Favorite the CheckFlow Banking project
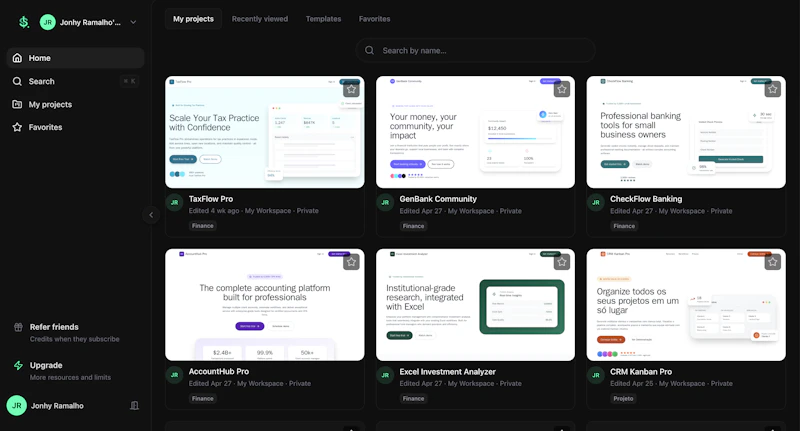 pyautogui.click(x=772, y=89)
